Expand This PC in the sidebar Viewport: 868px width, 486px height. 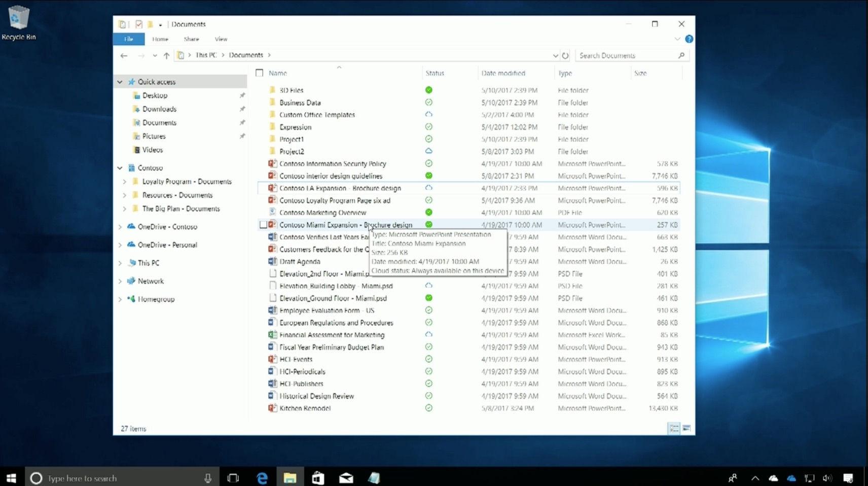pos(120,263)
